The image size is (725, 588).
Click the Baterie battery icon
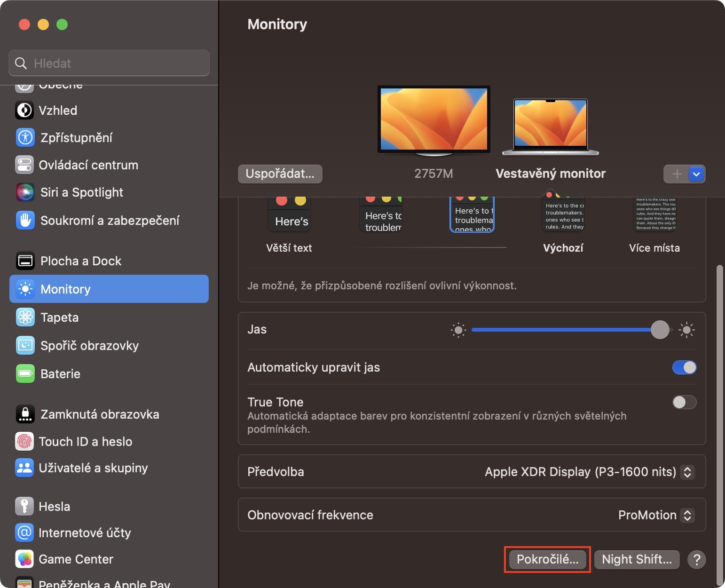click(25, 374)
